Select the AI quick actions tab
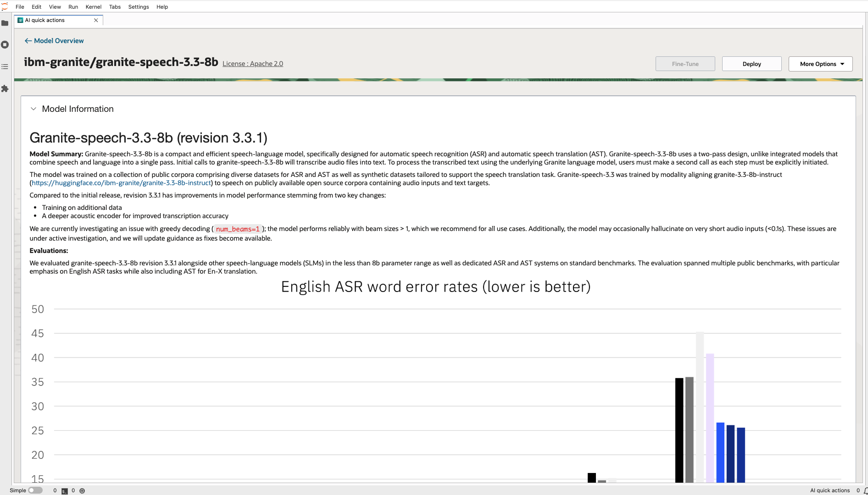The height and width of the screenshot is (495, 868). point(59,20)
